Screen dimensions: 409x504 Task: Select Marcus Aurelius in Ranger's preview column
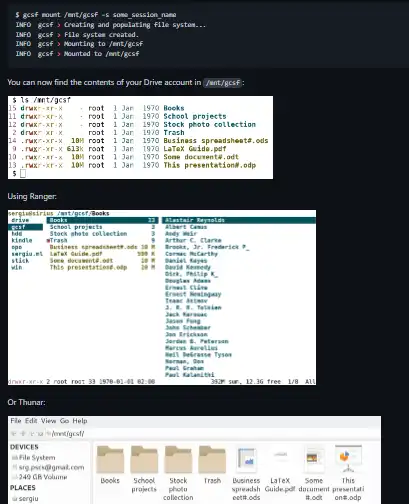191,348
